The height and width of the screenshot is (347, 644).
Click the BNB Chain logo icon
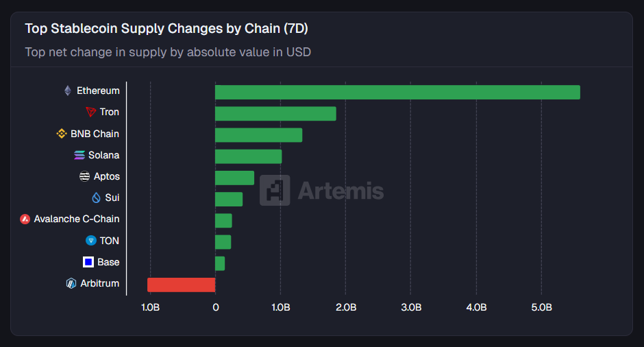coord(62,134)
